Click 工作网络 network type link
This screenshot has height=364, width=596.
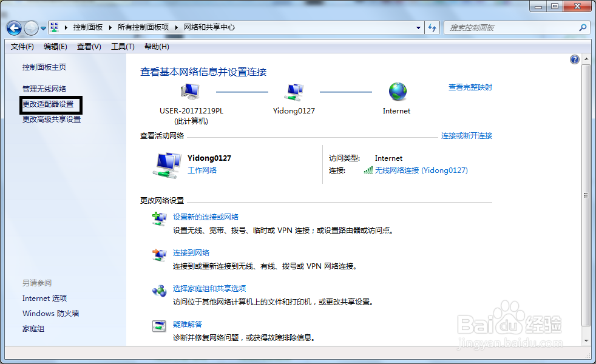coord(202,170)
